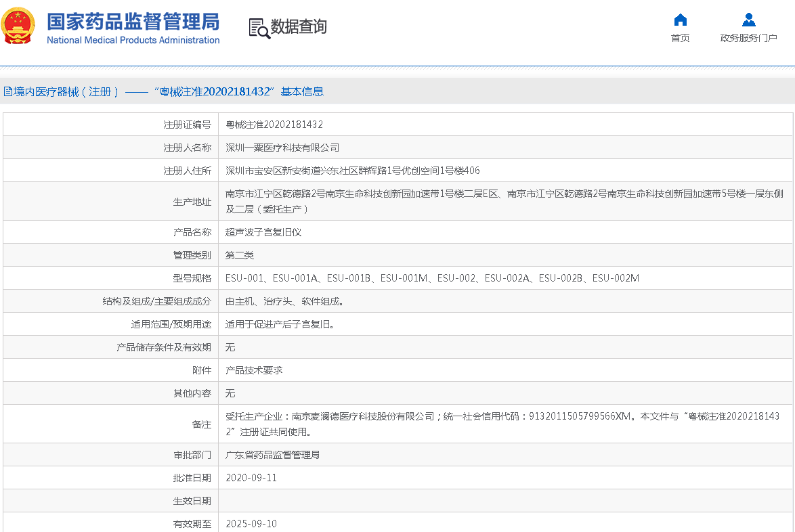
Task: Click the approval date 2020-09-11
Action: click(x=251, y=478)
